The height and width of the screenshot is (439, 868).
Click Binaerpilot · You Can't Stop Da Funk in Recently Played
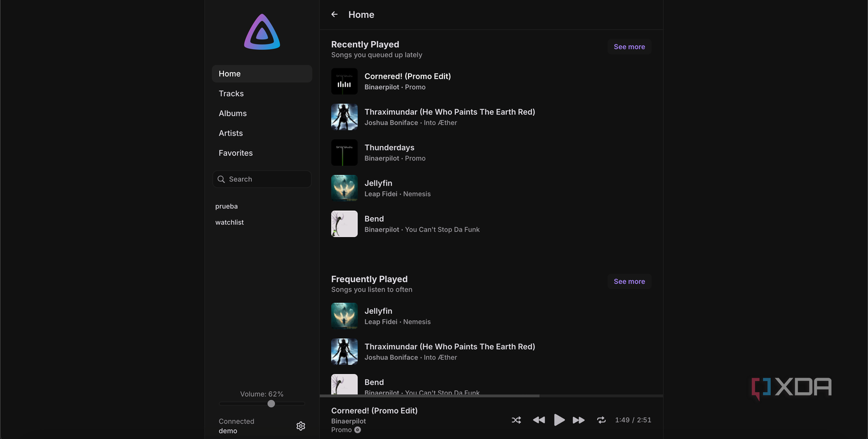coord(422,230)
